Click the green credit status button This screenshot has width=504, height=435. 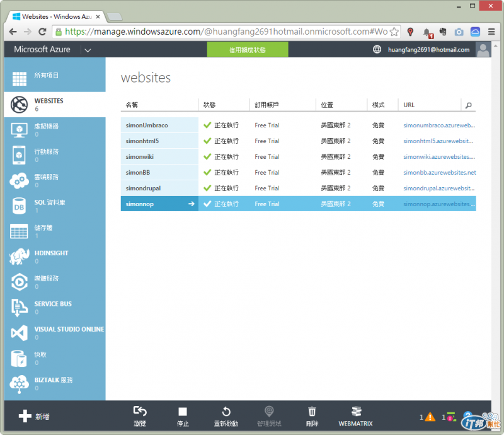coord(248,50)
